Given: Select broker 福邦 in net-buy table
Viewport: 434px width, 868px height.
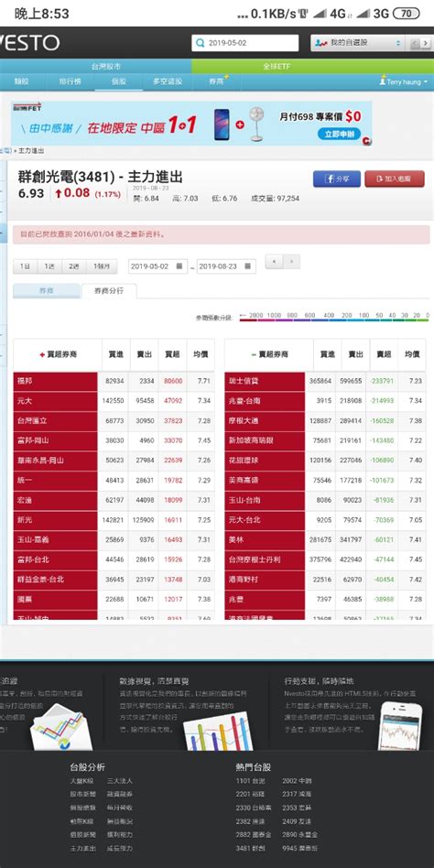Looking at the screenshot, I should click(55, 382).
